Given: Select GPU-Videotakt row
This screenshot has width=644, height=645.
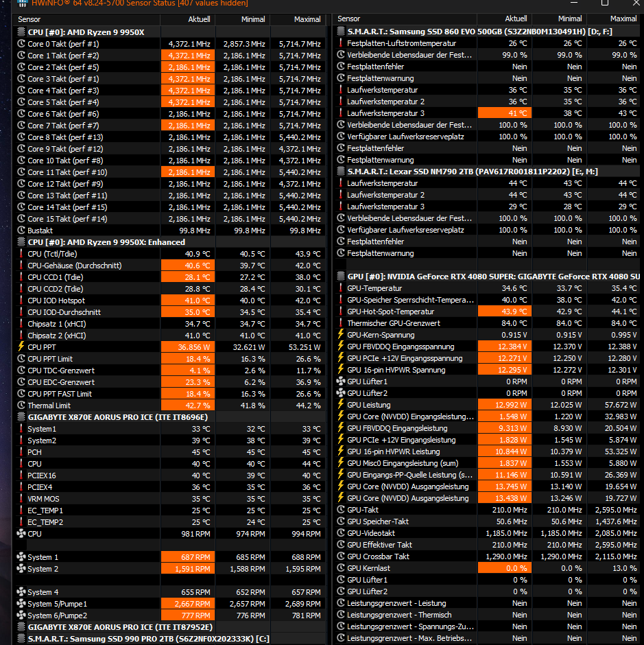Looking at the screenshot, I should coord(487,533).
